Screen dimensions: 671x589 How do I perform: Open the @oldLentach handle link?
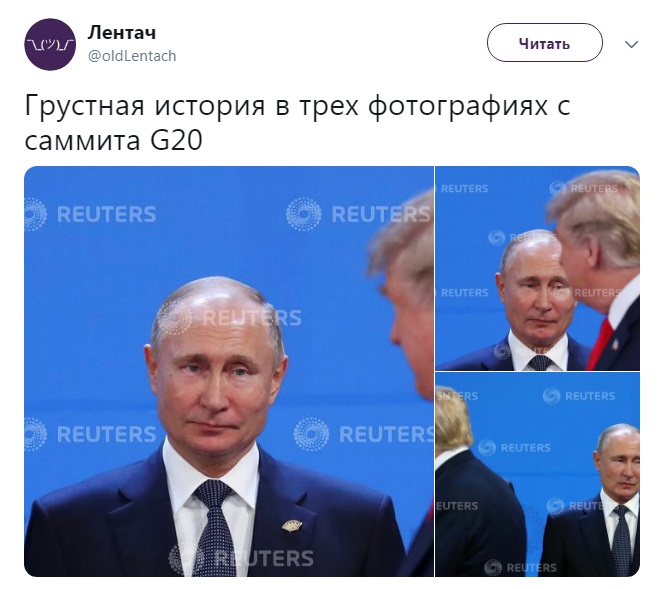point(132,56)
